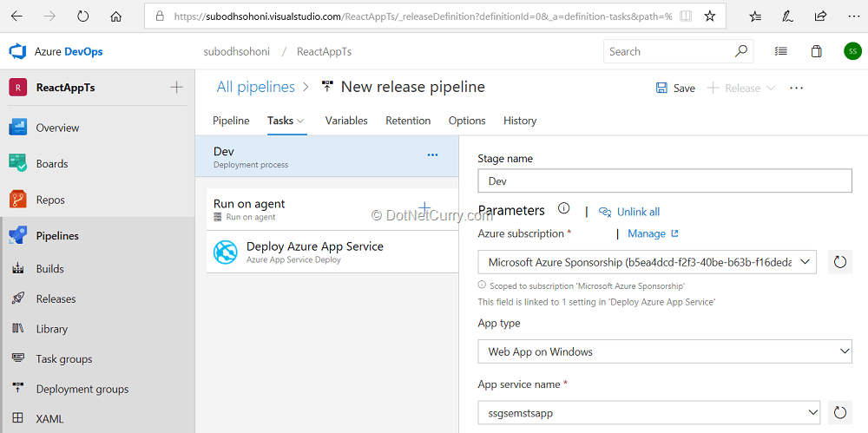Bookmark page with star icon
This screenshot has width=868, height=433.
[710, 16]
